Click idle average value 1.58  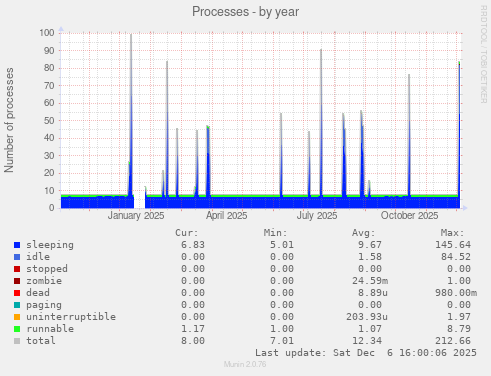[x=370, y=257]
